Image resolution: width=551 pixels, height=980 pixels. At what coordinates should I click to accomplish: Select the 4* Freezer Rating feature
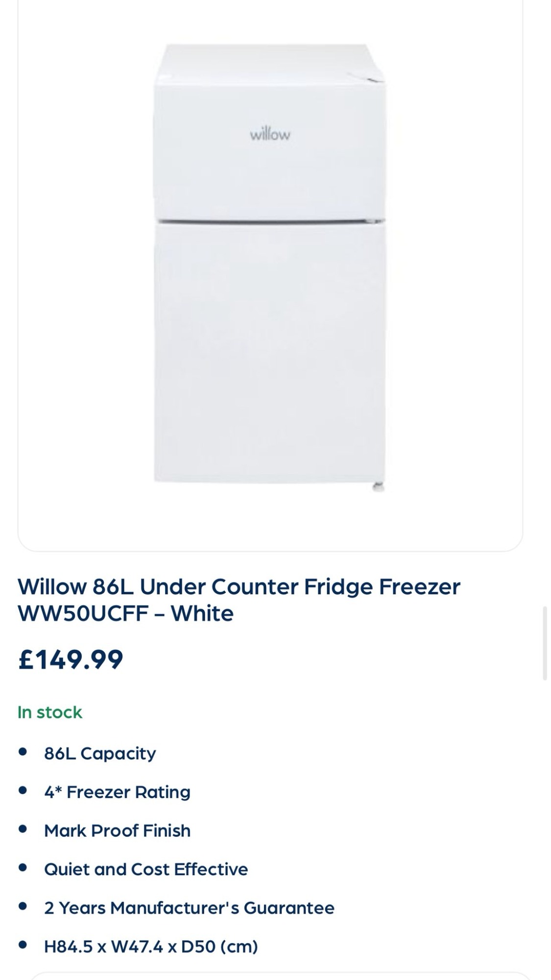pos(117,792)
